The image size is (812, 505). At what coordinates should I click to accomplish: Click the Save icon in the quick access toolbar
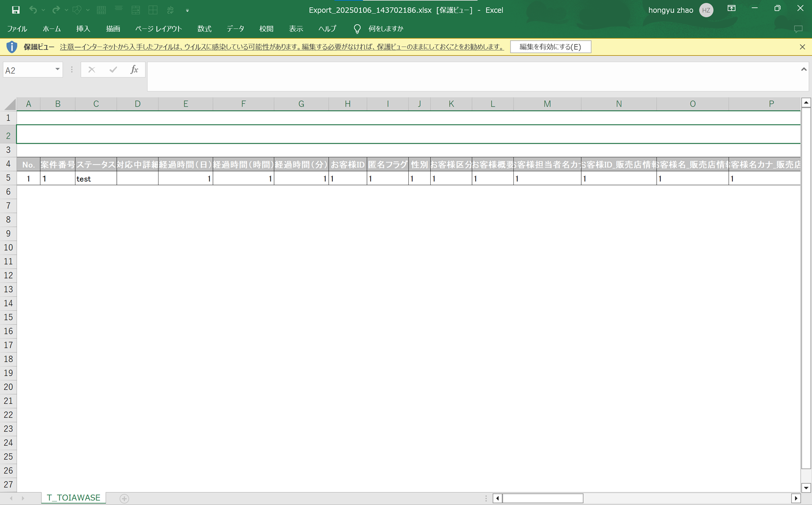point(16,10)
